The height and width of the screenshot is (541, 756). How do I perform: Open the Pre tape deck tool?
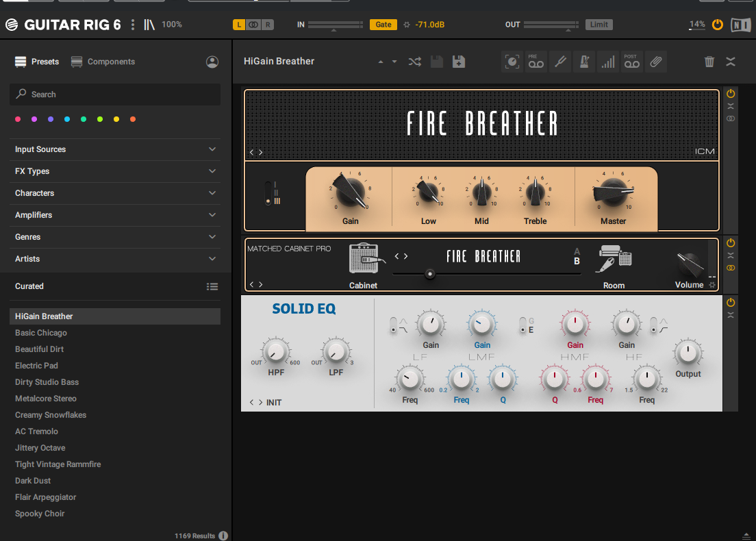[x=535, y=62]
